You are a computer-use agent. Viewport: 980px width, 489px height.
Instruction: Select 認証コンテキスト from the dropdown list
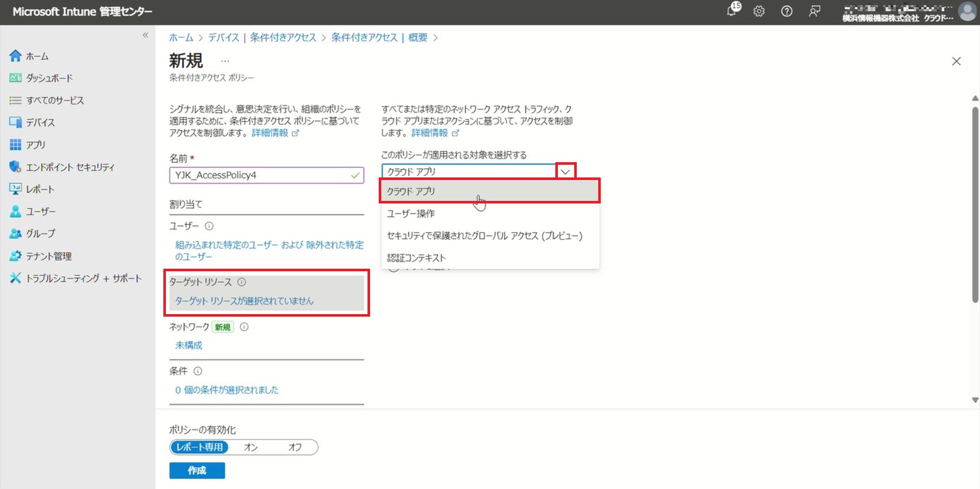coord(489,258)
